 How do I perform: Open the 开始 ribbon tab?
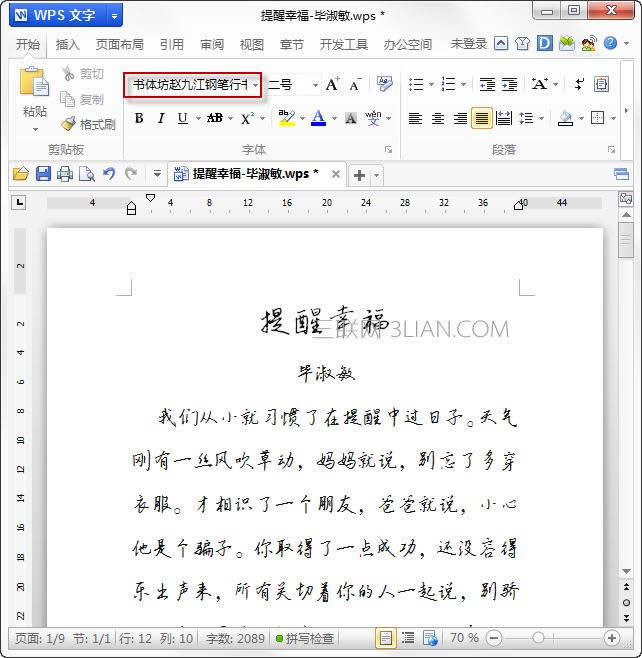coord(28,44)
